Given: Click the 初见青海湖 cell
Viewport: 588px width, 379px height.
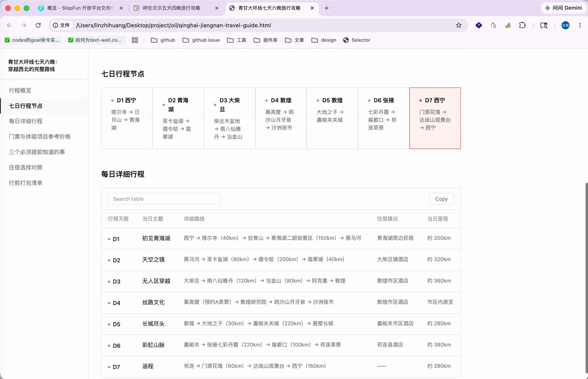Looking at the screenshot, I should tap(156, 238).
